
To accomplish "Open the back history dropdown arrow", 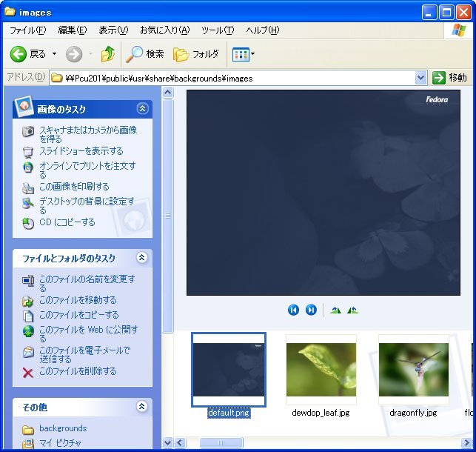I will point(54,54).
